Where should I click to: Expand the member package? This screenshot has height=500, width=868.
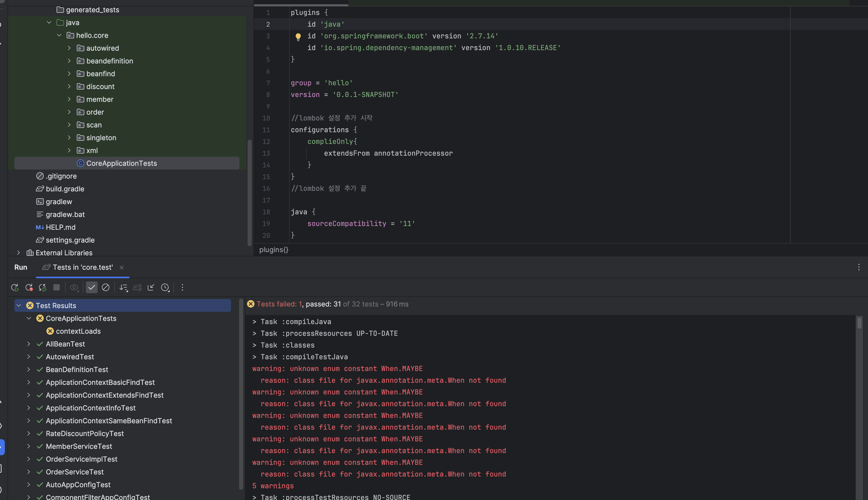[x=69, y=99]
